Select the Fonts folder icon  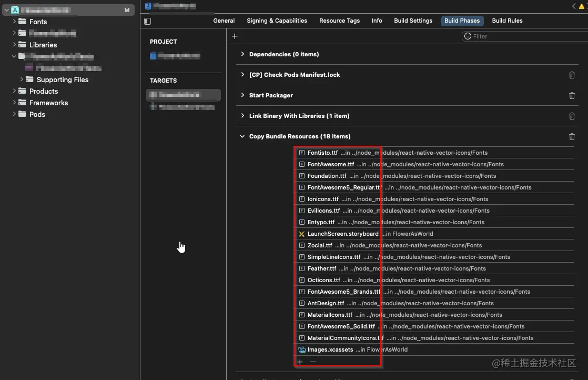coord(23,22)
